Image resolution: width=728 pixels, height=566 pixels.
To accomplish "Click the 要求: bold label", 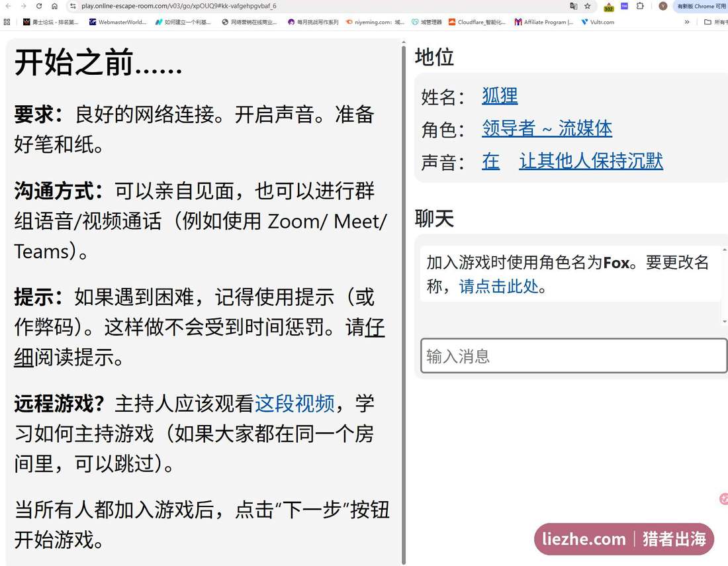I will (39, 115).
